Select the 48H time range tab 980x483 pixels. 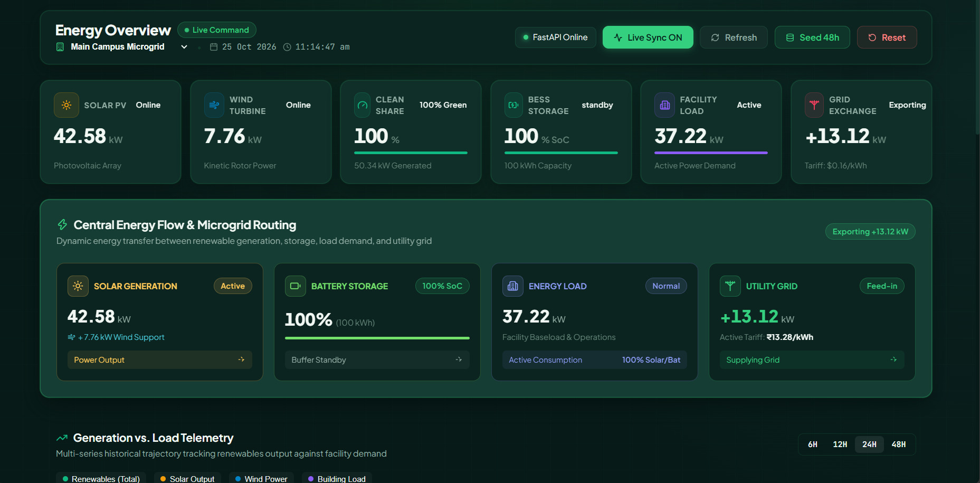tap(899, 444)
